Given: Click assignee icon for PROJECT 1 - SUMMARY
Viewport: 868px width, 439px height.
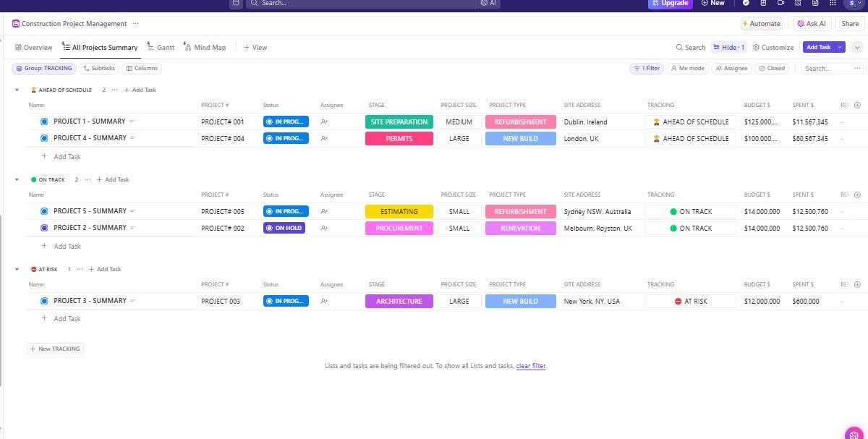Looking at the screenshot, I should pos(324,122).
